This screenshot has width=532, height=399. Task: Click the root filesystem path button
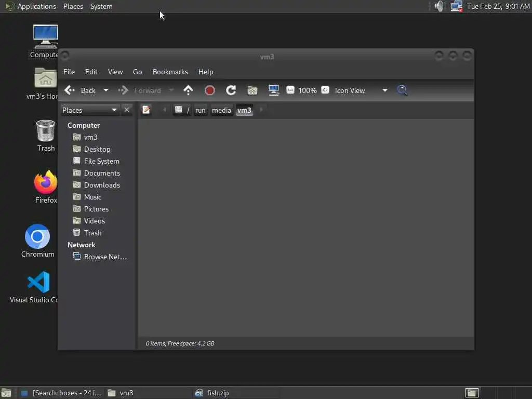point(182,110)
